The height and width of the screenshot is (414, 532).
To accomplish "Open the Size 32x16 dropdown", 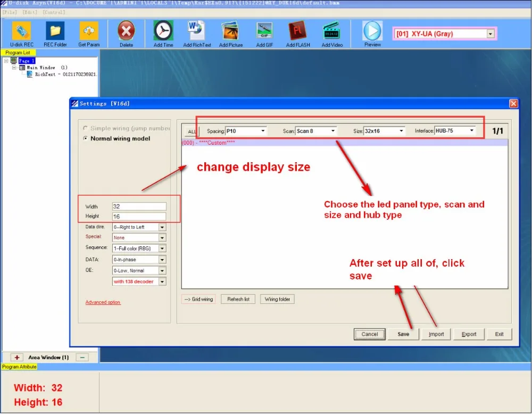I will tap(401, 131).
